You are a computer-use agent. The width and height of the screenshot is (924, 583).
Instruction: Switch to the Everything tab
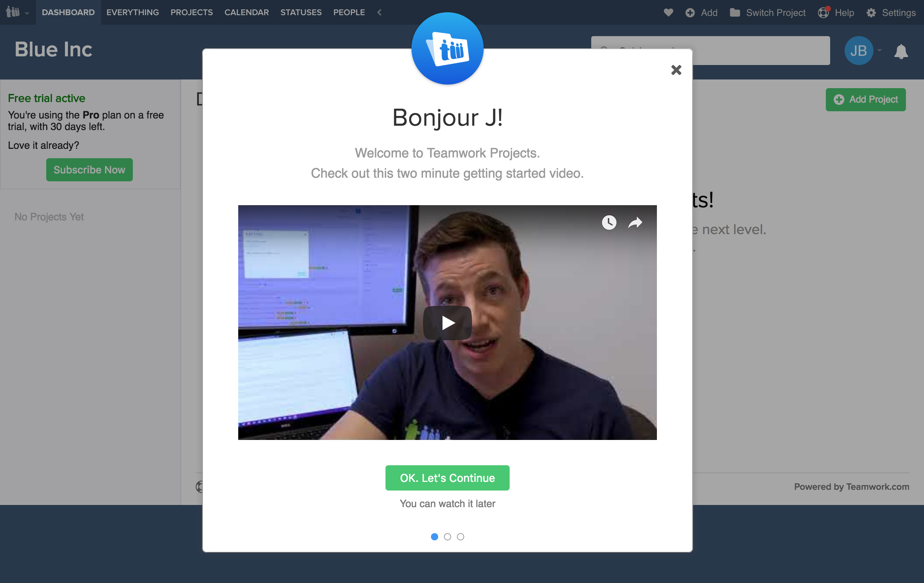(x=133, y=12)
